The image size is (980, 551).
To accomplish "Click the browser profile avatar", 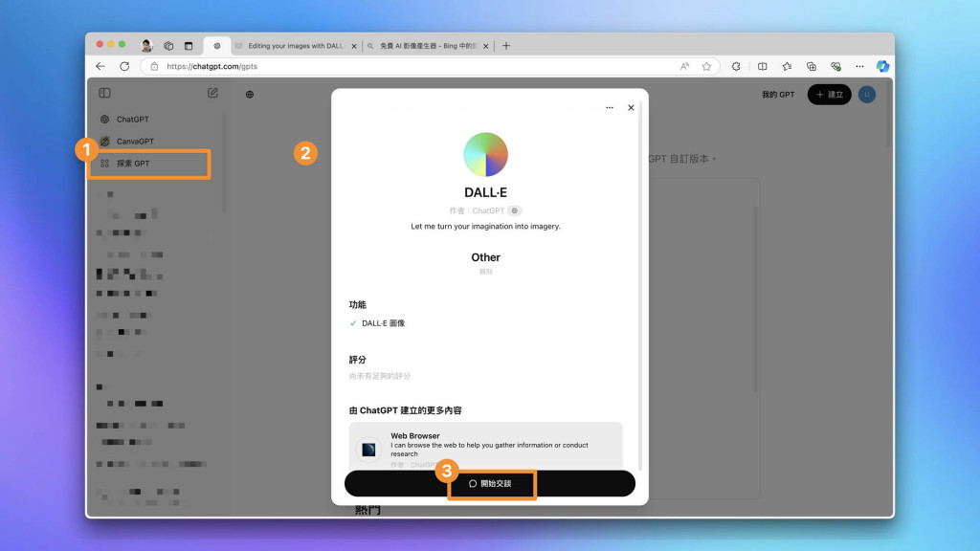I will [146, 46].
